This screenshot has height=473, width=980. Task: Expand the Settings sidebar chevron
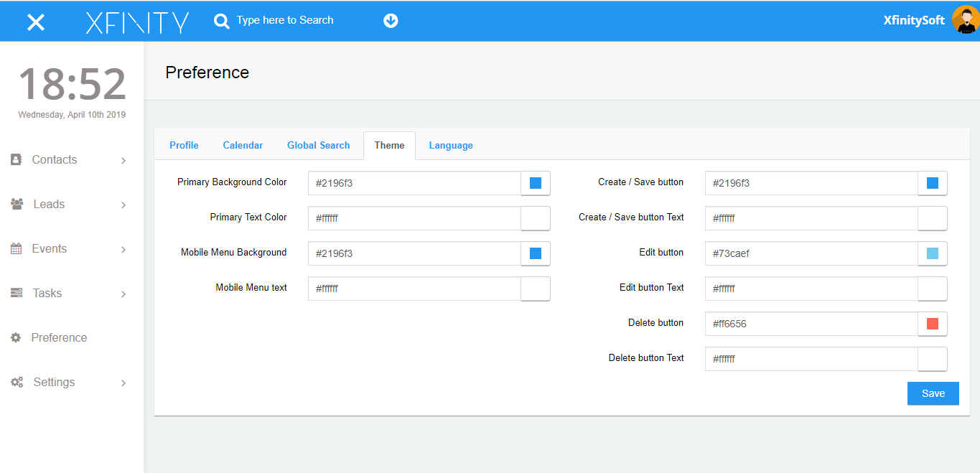pyautogui.click(x=123, y=382)
